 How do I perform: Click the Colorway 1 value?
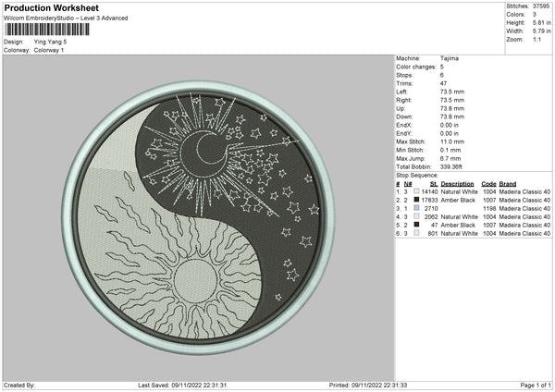tap(53, 49)
